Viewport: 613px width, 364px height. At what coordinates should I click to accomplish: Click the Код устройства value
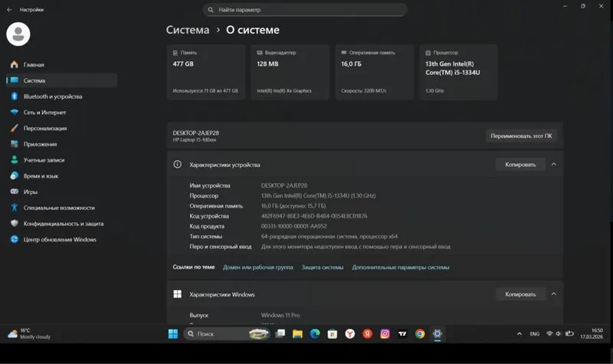pyautogui.click(x=314, y=216)
